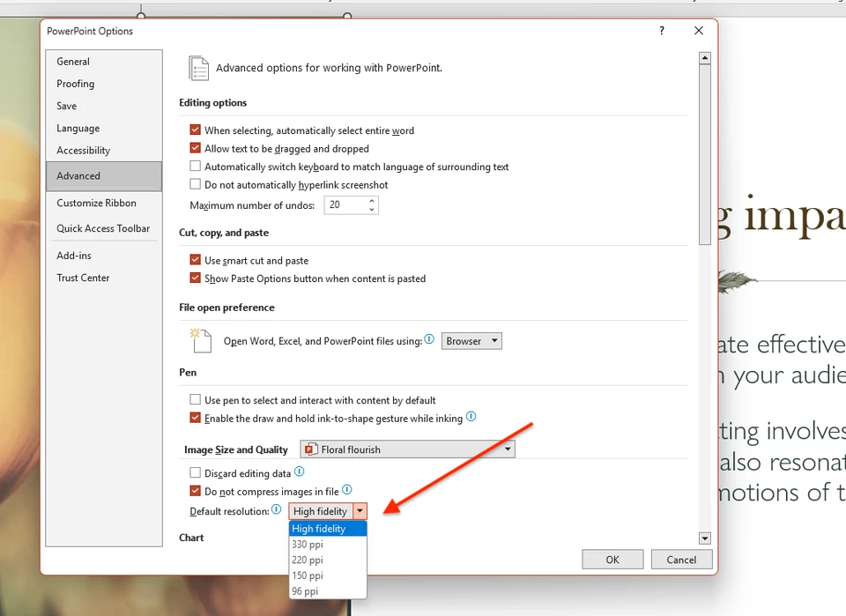Click info icon next to ink-to-shape gesture option
Image resolution: width=846 pixels, height=616 pixels.
pos(471,418)
